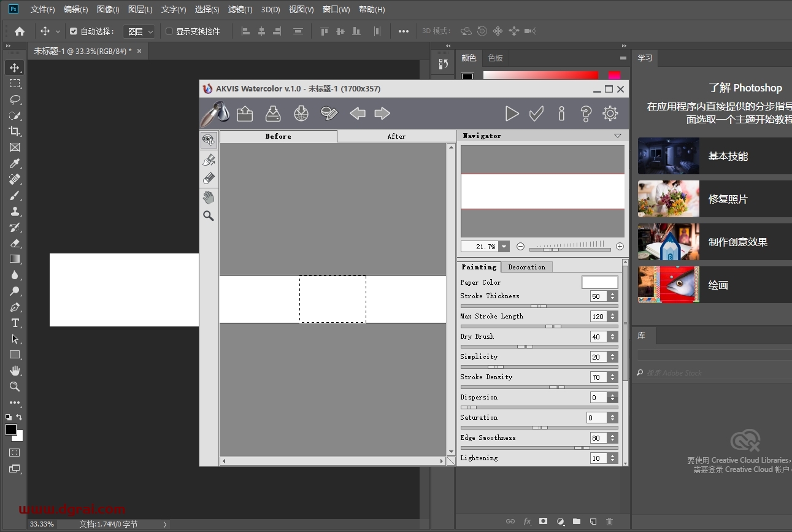Select the Clone Stamp tool
The height and width of the screenshot is (532, 792).
click(15, 211)
